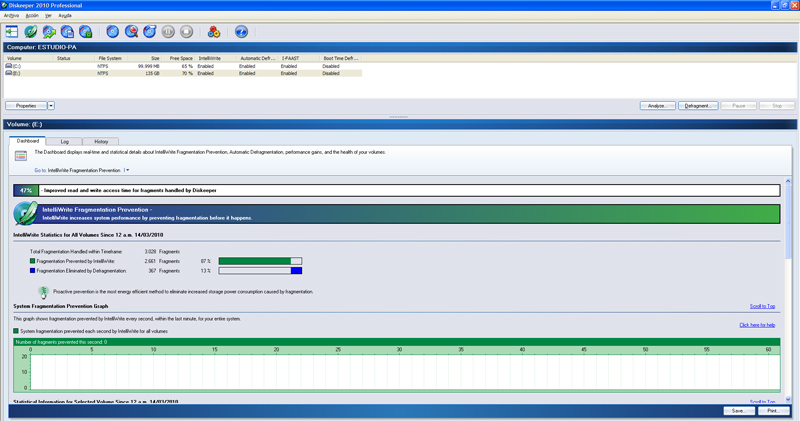
Task: Open IntelliWrite feather icon in the toolbar
Action: coord(31,32)
